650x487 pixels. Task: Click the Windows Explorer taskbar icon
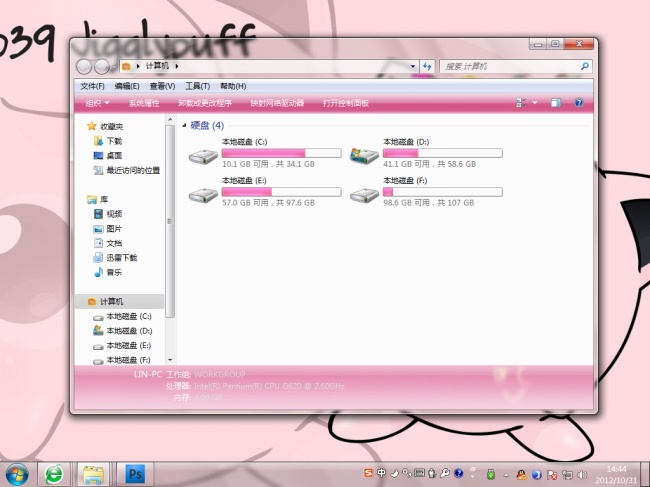tap(93, 474)
